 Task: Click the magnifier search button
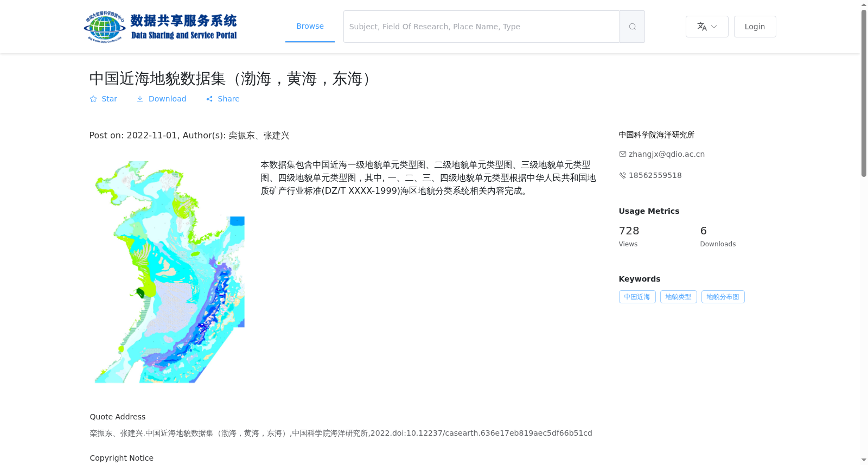coord(632,27)
